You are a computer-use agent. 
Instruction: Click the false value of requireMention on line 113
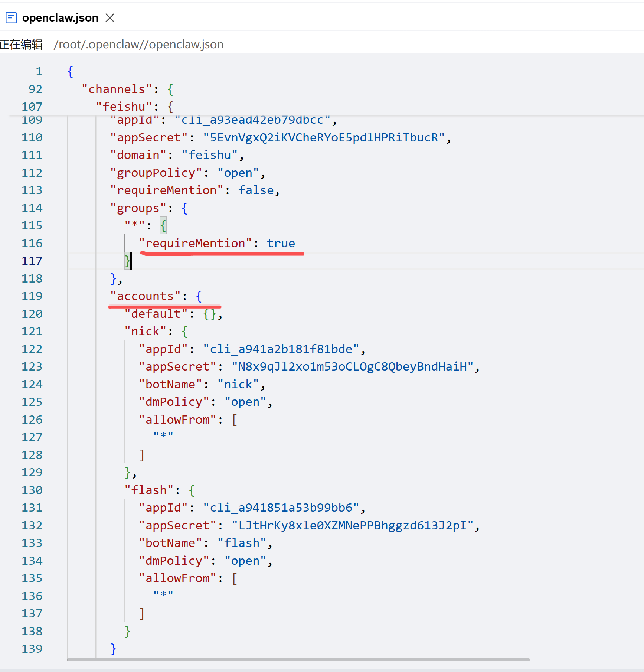[x=256, y=190]
